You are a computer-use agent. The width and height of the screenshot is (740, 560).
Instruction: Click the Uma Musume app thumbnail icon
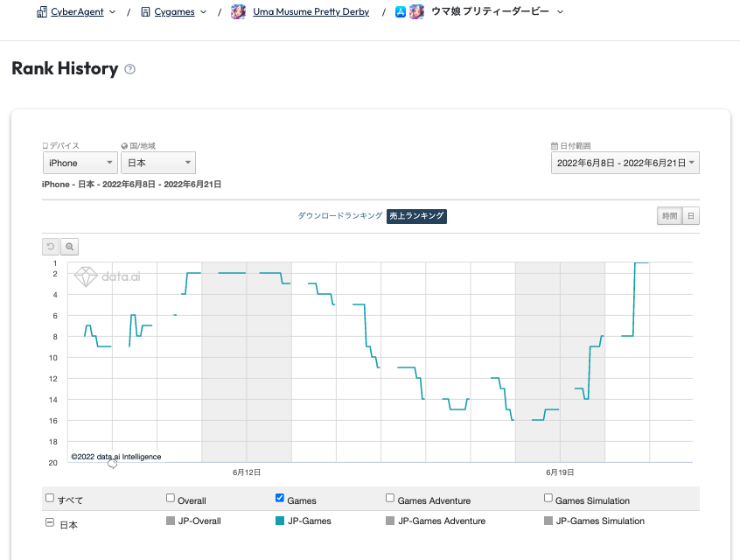click(x=238, y=12)
